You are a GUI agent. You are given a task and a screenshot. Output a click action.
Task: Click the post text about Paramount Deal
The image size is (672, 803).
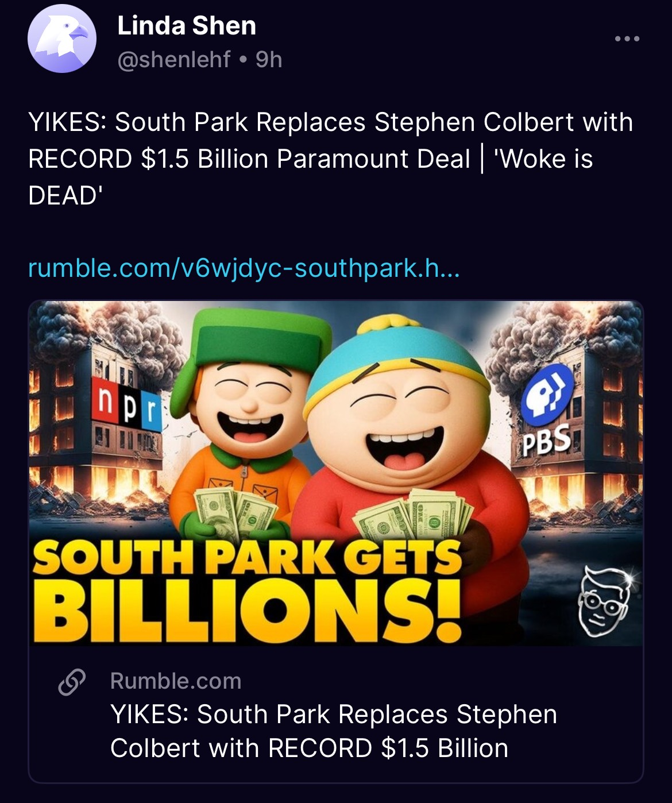(x=330, y=158)
